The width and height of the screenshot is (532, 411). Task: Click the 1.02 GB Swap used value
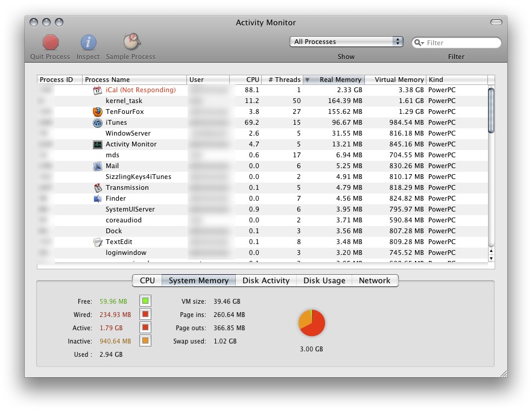coord(225,341)
